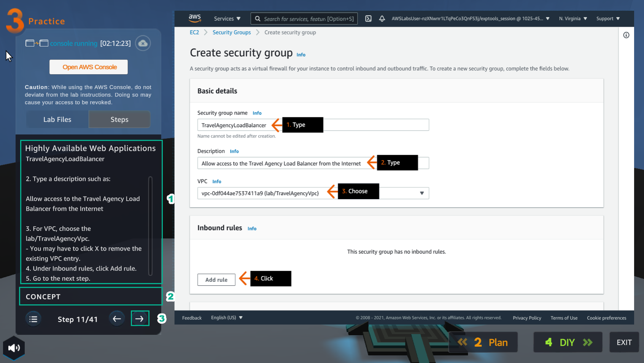Image resolution: width=644 pixels, height=363 pixels.
Task: Click the AWS logo home icon
Action: point(195,18)
